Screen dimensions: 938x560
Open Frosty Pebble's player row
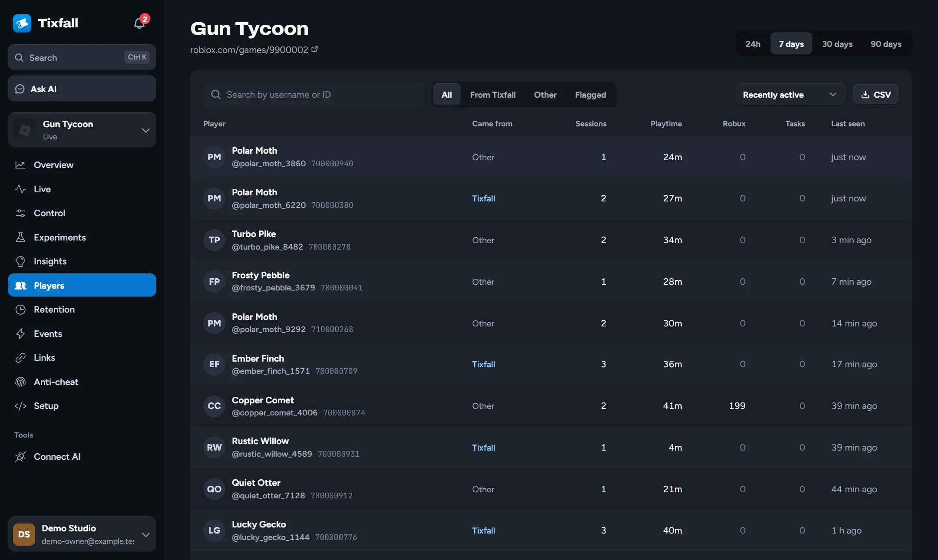point(551,282)
